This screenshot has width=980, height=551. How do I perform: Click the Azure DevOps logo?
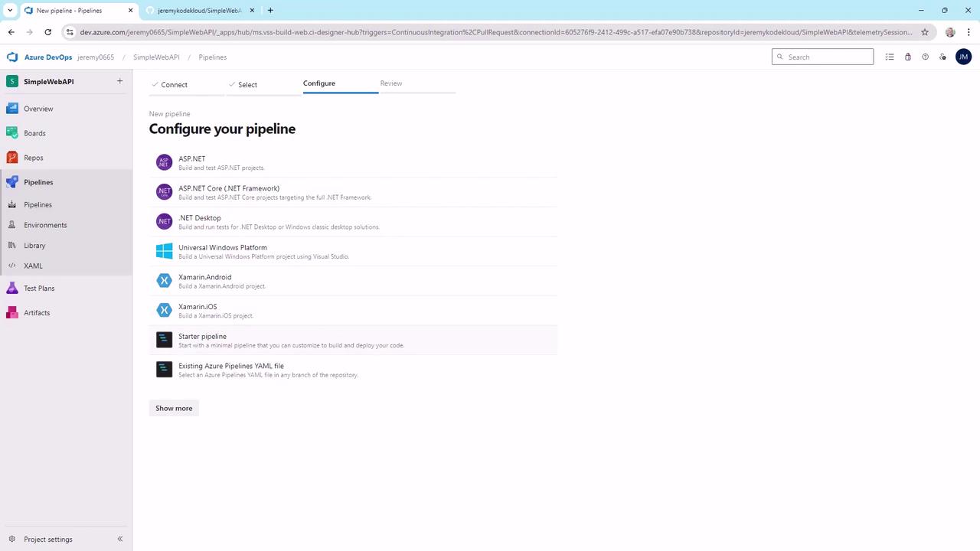(x=12, y=57)
